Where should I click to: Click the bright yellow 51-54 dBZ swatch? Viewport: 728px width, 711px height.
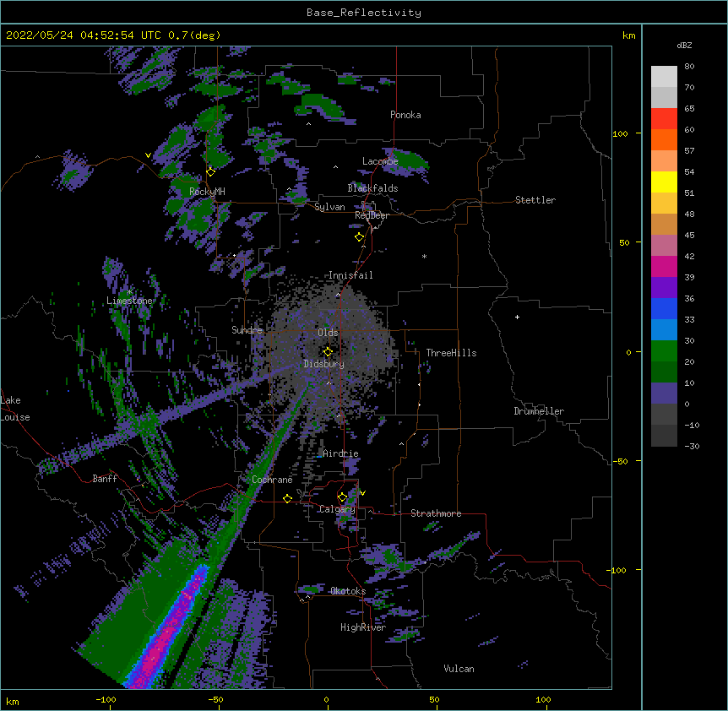point(664,182)
